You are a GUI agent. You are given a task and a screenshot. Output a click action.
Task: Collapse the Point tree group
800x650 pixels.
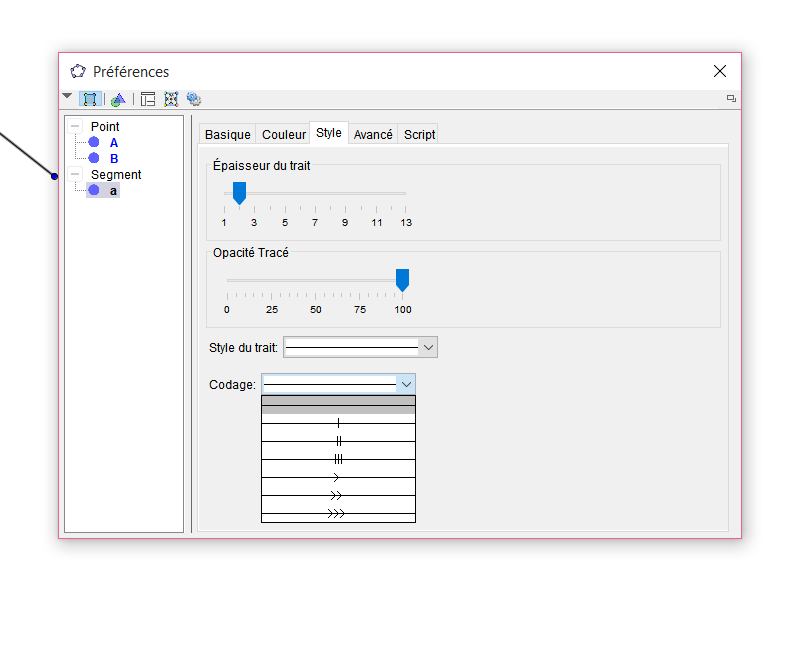point(75,127)
